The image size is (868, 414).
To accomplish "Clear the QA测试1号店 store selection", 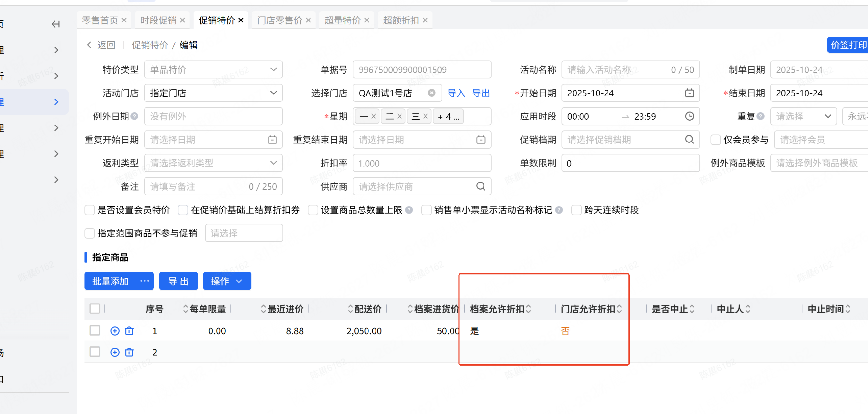I will coord(431,93).
